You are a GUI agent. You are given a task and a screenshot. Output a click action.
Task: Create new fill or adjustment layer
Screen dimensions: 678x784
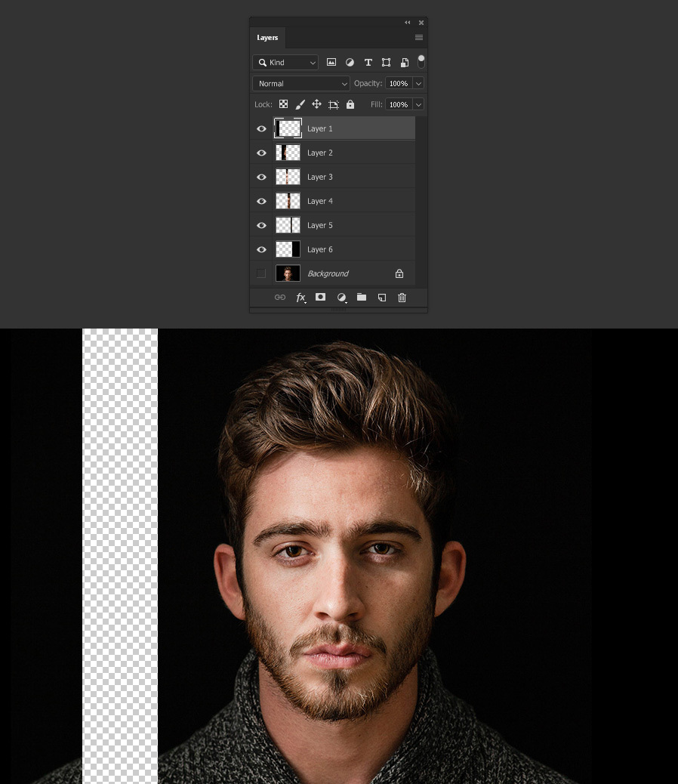point(341,298)
